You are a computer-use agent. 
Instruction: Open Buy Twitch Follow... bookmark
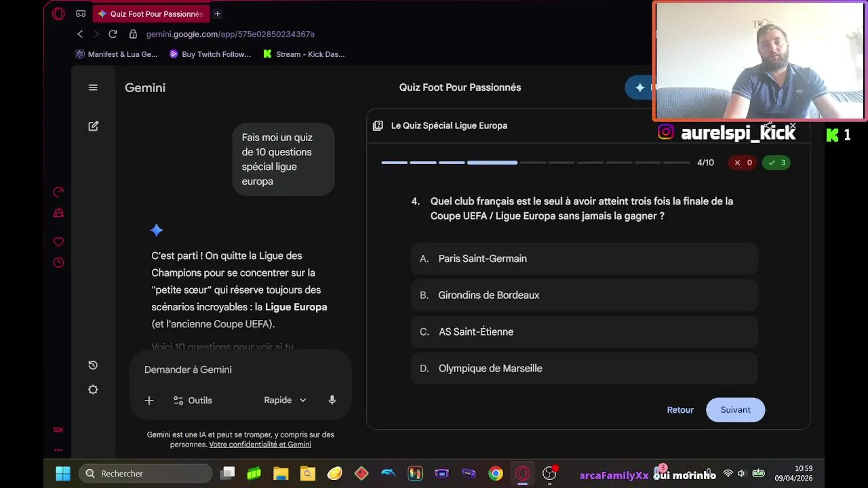pos(210,54)
